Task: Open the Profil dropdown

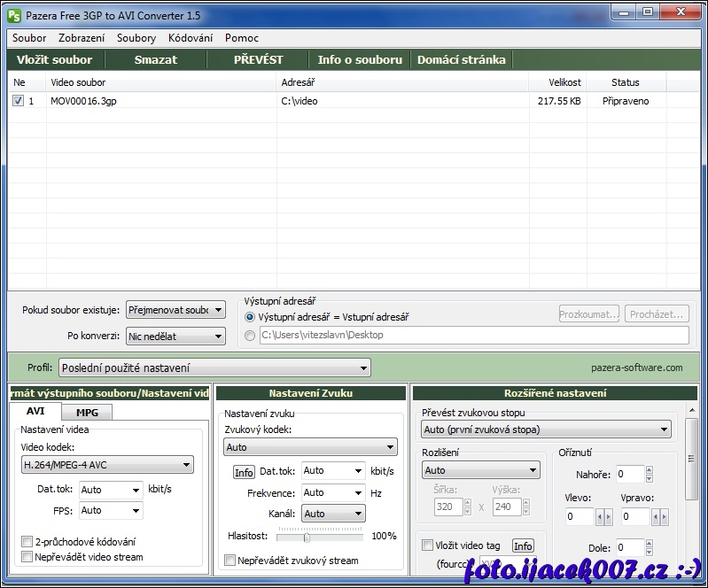Action: pos(214,367)
